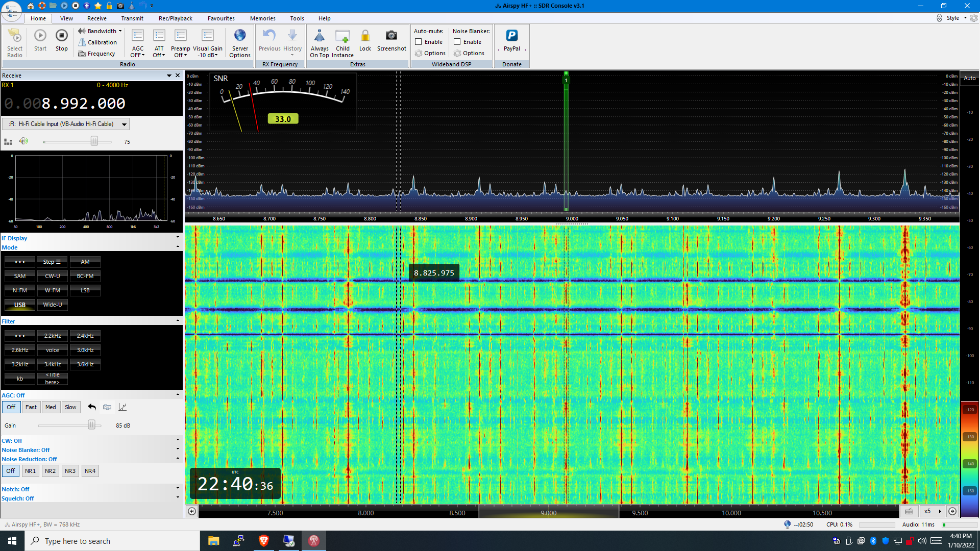Collapse the Filter panel section

(178, 321)
